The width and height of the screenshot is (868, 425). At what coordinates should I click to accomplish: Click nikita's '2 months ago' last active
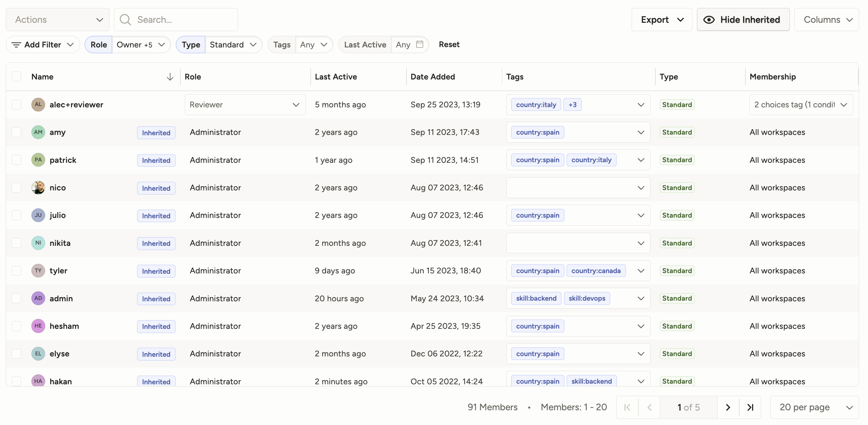340,243
